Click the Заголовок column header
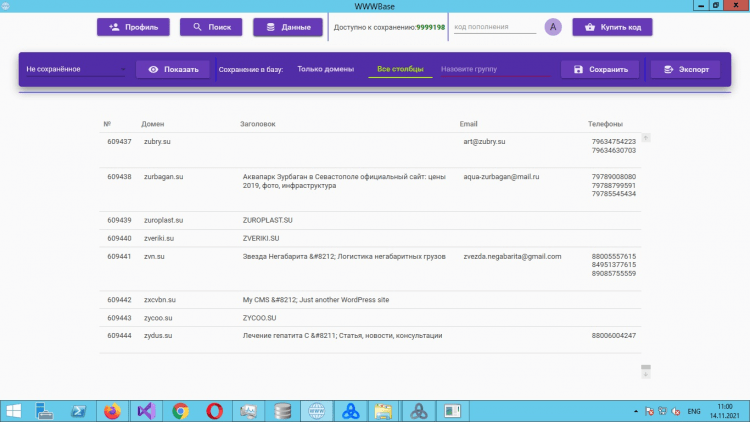Image resolution: width=750 pixels, height=422 pixels. coord(257,124)
